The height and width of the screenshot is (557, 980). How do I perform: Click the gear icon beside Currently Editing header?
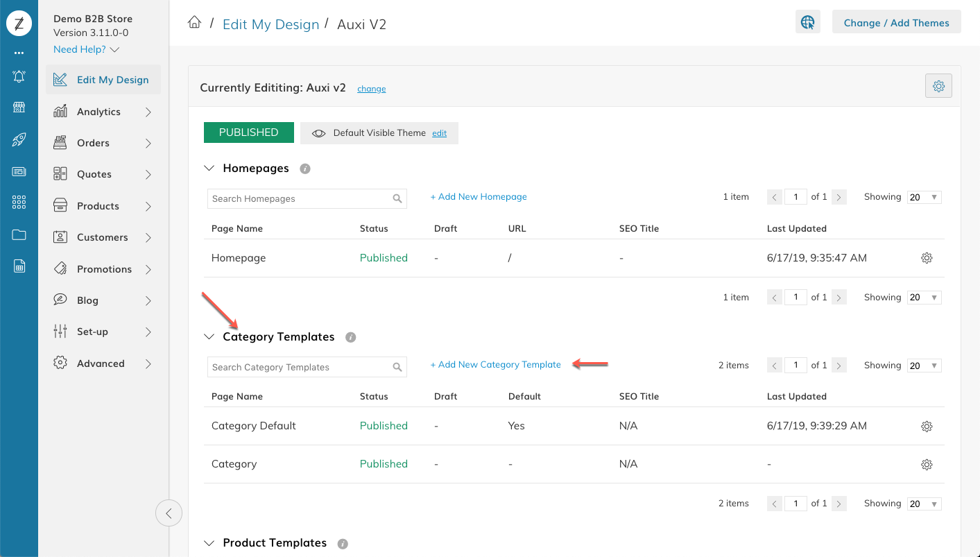point(938,86)
